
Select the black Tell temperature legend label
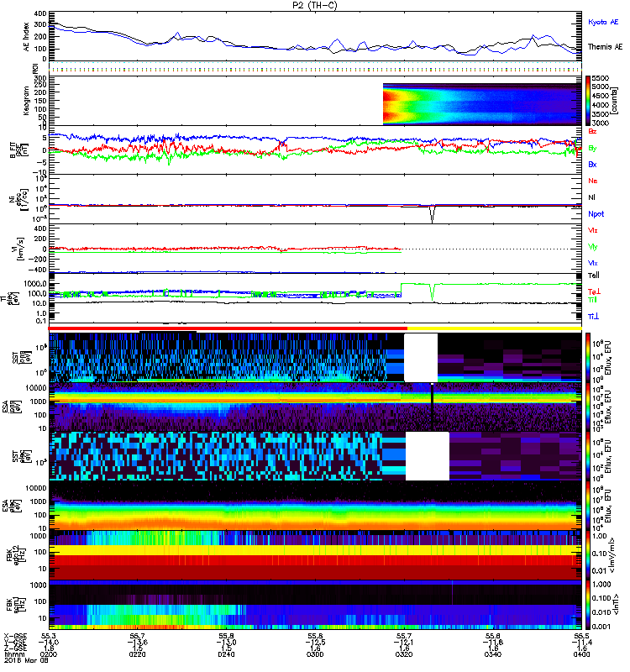tap(594, 276)
